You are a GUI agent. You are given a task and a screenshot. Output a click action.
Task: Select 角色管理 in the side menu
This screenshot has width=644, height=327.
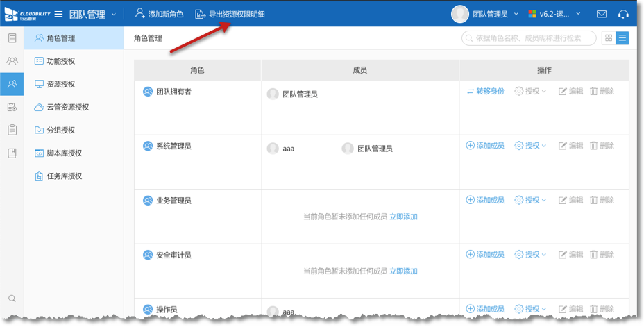pyautogui.click(x=74, y=38)
